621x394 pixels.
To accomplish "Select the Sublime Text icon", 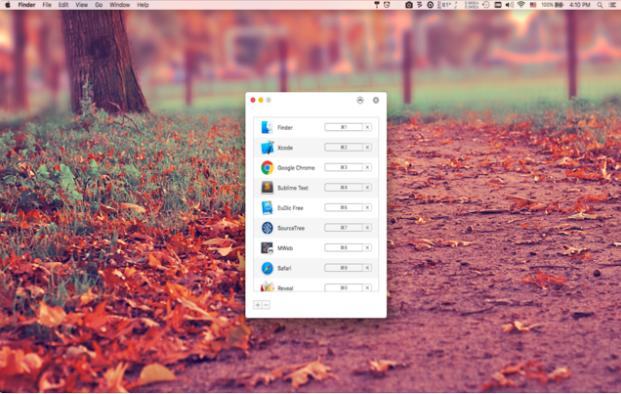I will coord(267,188).
